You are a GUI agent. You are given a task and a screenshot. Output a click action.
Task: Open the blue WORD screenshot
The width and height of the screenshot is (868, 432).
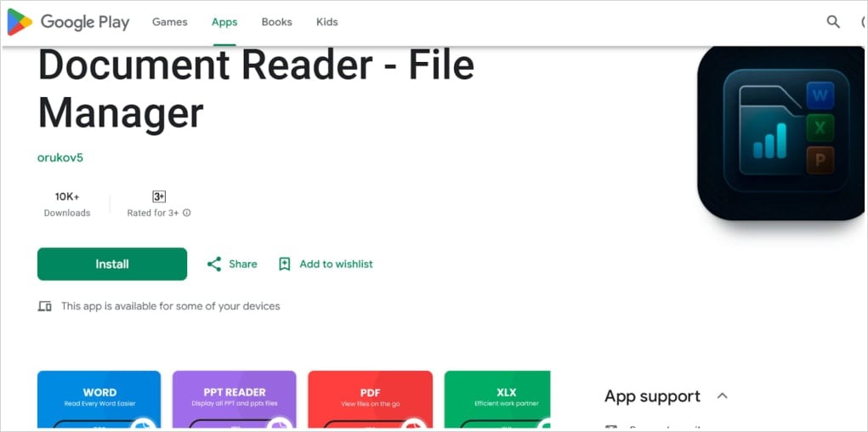pyautogui.click(x=99, y=400)
